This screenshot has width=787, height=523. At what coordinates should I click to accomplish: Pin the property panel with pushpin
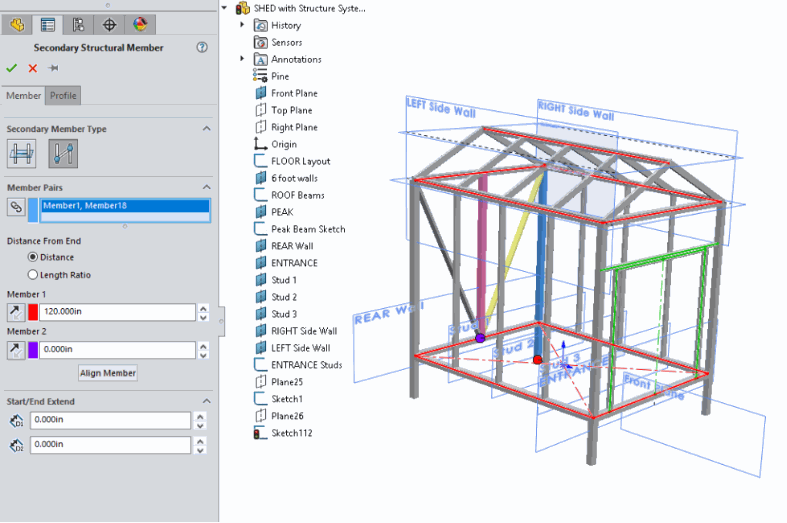click(53, 68)
